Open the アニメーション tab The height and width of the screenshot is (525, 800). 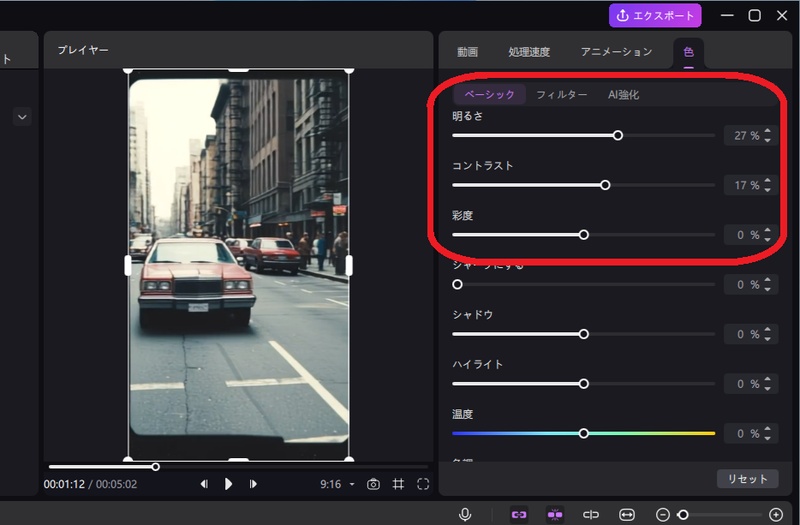coord(616,52)
